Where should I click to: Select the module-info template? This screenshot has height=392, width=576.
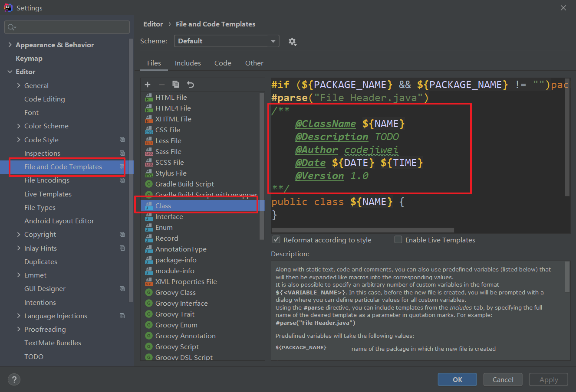point(175,271)
